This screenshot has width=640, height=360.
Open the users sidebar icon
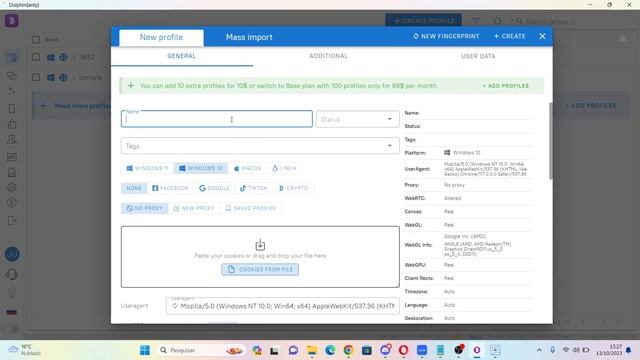[x=12, y=140]
